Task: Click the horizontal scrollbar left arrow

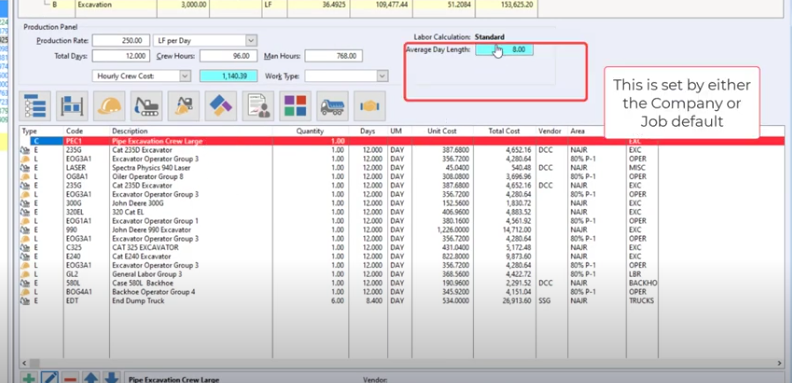Action: click(x=24, y=363)
